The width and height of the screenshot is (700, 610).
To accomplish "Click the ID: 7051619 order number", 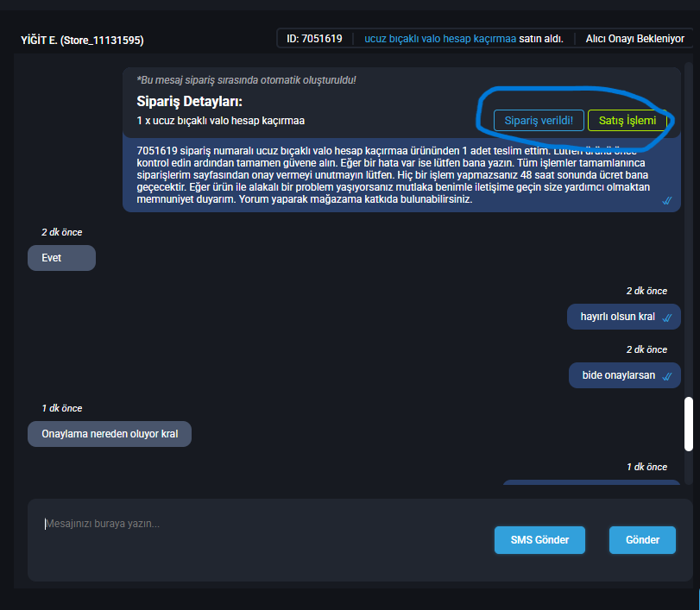I will point(314,39).
